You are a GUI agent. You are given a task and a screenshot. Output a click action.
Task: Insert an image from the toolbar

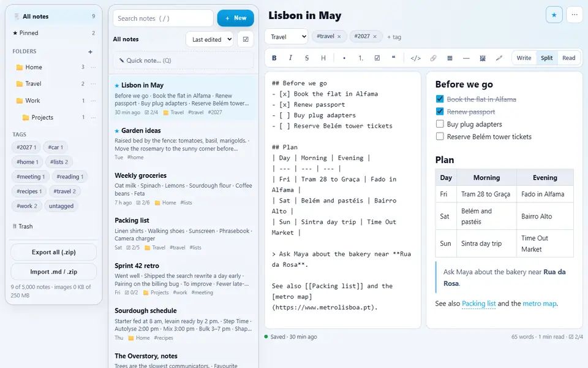click(x=483, y=58)
